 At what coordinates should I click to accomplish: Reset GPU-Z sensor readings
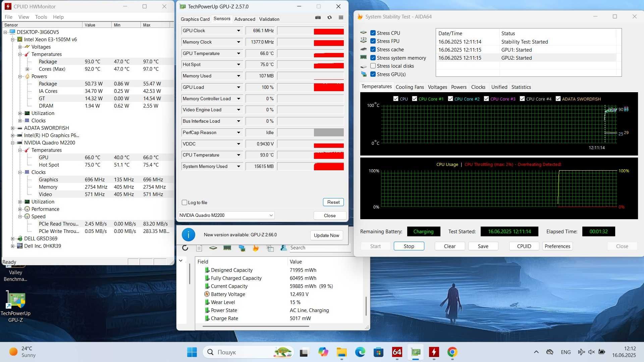(x=333, y=202)
